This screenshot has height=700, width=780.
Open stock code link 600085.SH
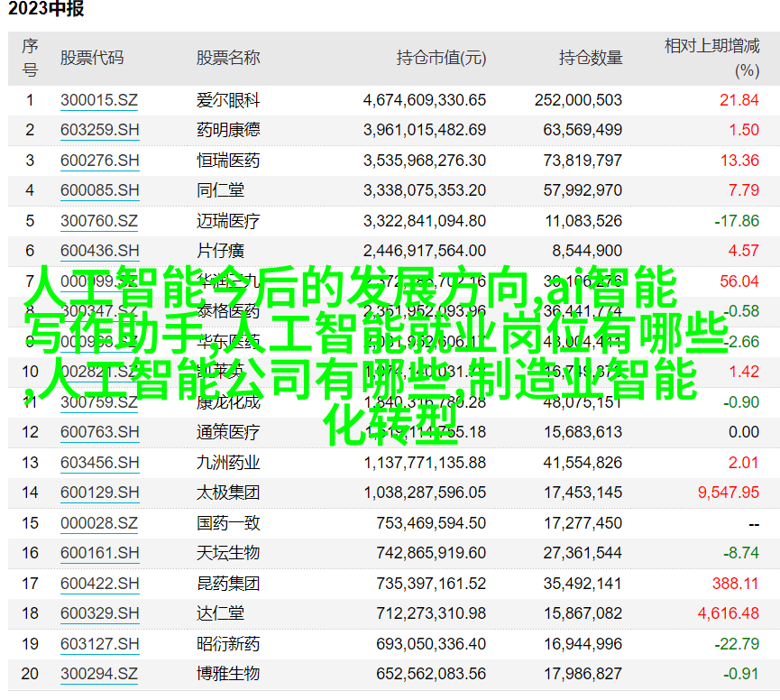[x=99, y=190]
